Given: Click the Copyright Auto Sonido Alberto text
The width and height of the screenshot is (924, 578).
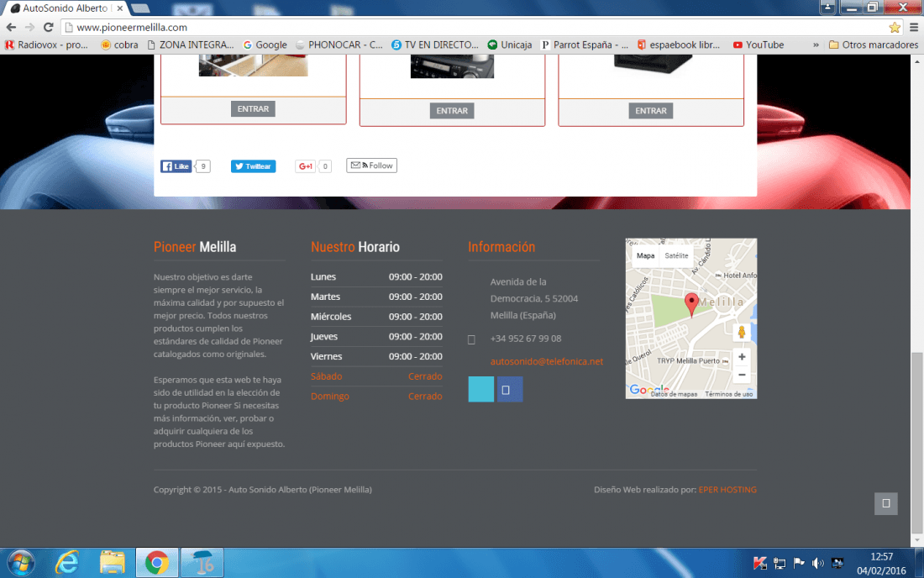Looking at the screenshot, I should (263, 490).
